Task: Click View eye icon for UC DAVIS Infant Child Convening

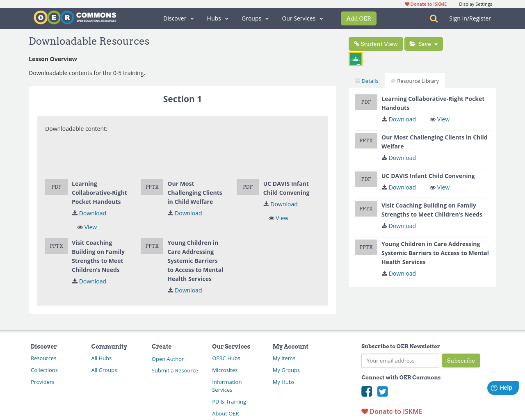Action: 271,218
